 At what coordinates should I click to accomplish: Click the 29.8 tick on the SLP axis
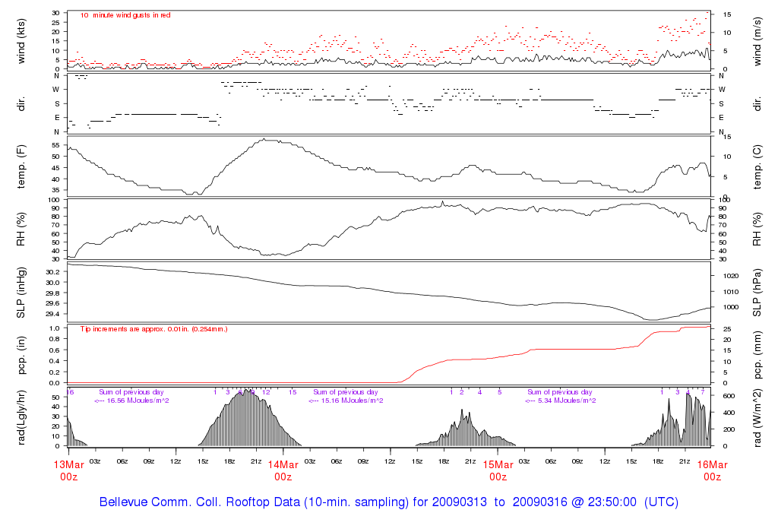[x=52, y=293]
